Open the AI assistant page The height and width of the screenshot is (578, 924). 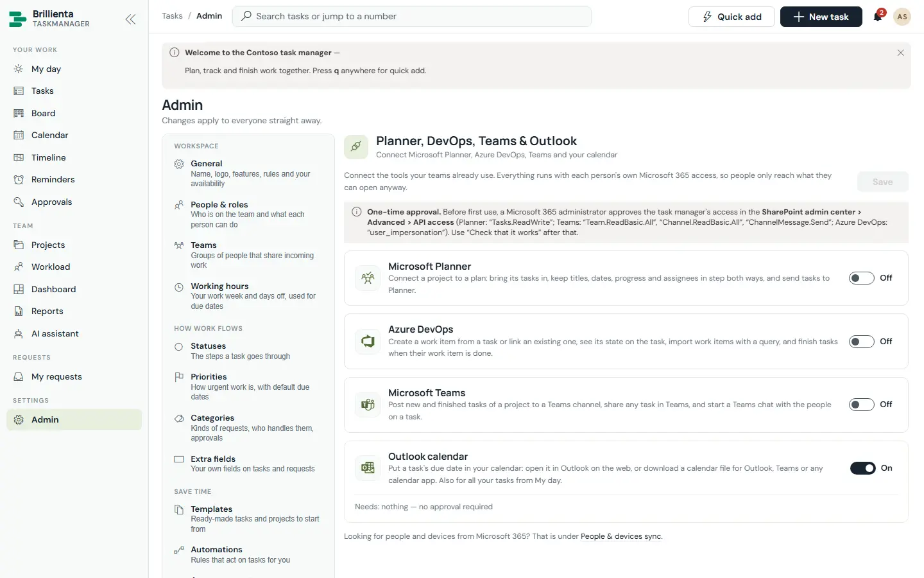(x=74, y=333)
